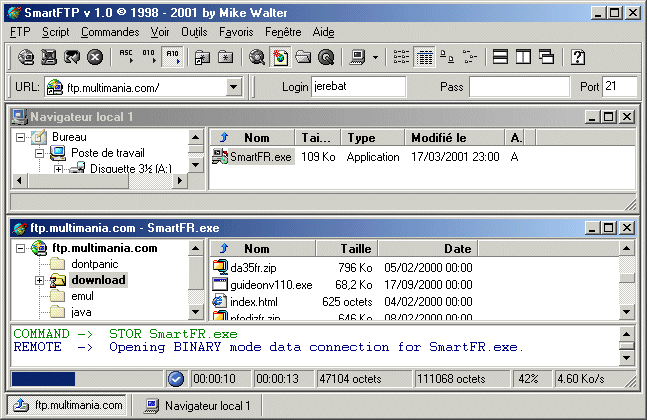Tile windows vertically using toolbar icon
Image resolution: width=647 pixels, height=420 pixels.
point(523,57)
